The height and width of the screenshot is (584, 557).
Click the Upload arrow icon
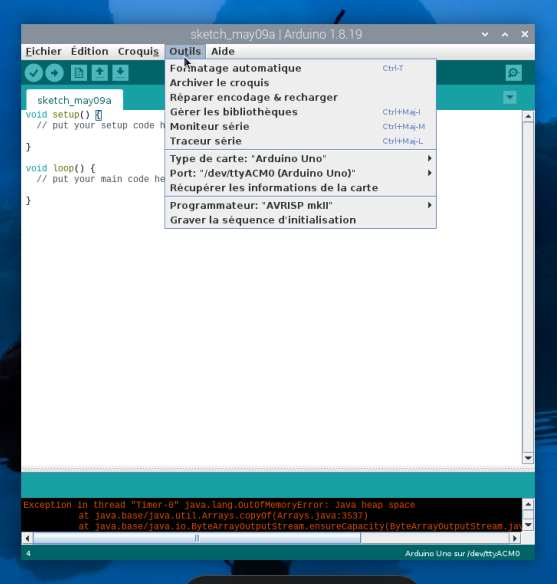pos(54,73)
